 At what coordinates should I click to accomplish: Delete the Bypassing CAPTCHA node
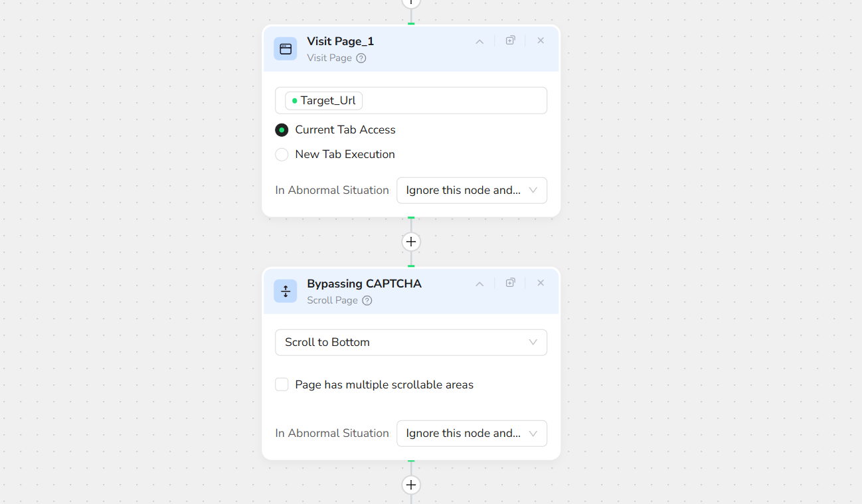[541, 283]
